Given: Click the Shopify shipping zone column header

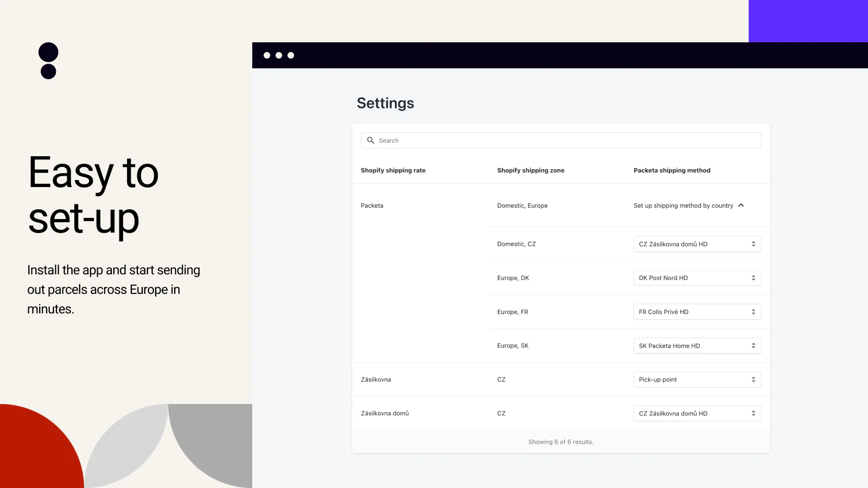Looking at the screenshot, I should (531, 170).
